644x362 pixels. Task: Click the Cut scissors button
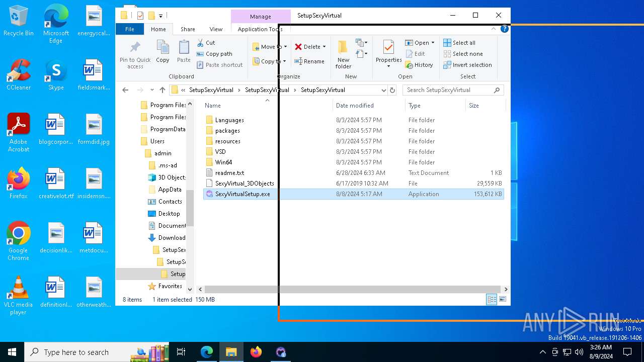206,43
